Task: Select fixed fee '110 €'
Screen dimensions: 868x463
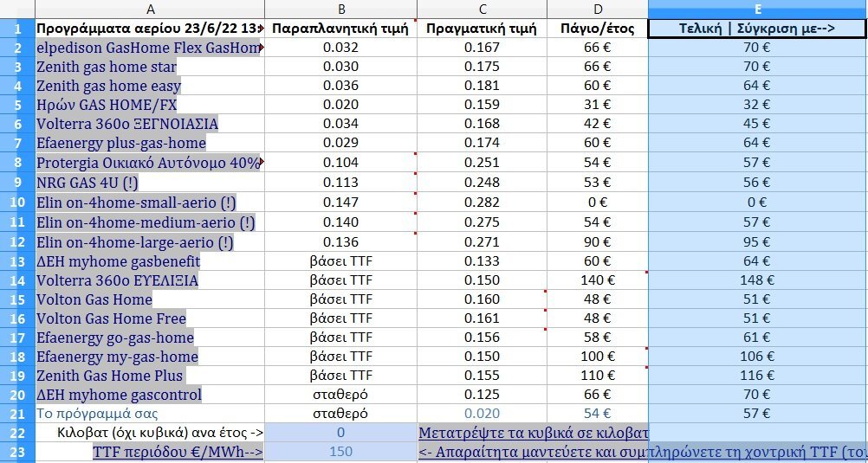Action: [x=598, y=376]
